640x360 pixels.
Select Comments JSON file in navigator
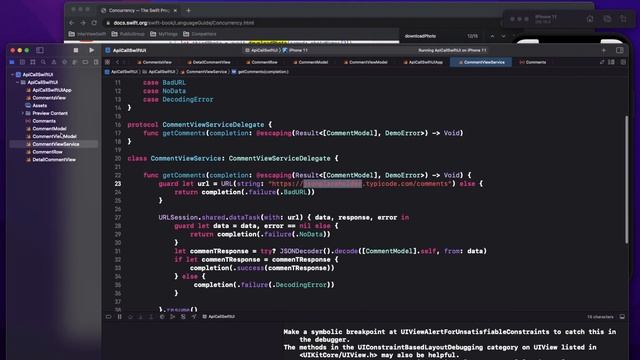coord(44,121)
